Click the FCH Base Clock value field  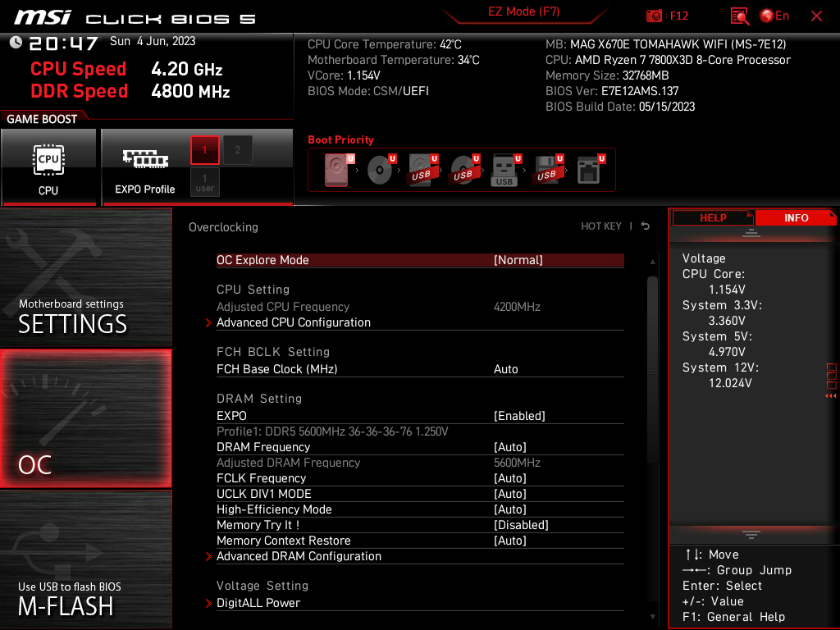[506, 369]
